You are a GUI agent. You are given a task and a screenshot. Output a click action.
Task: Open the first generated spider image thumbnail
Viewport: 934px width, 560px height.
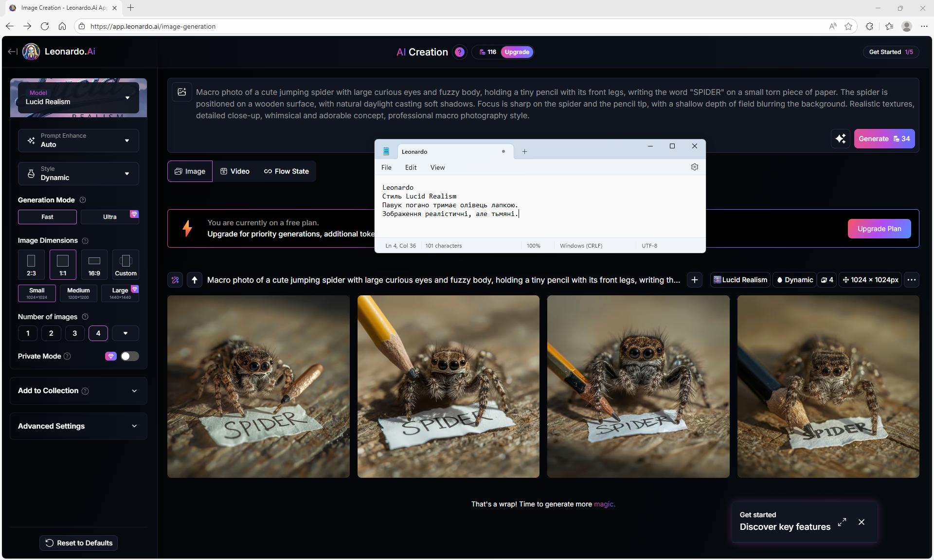click(258, 386)
